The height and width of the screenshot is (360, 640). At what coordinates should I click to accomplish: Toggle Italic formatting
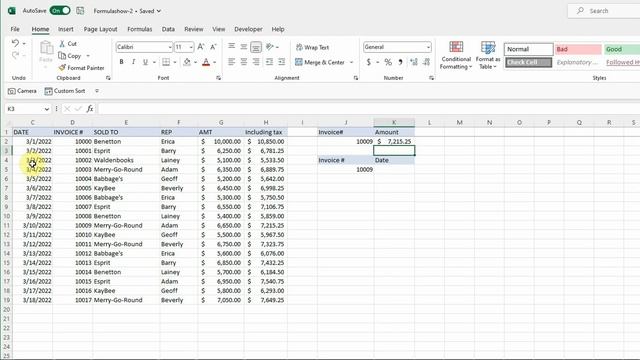point(133,62)
